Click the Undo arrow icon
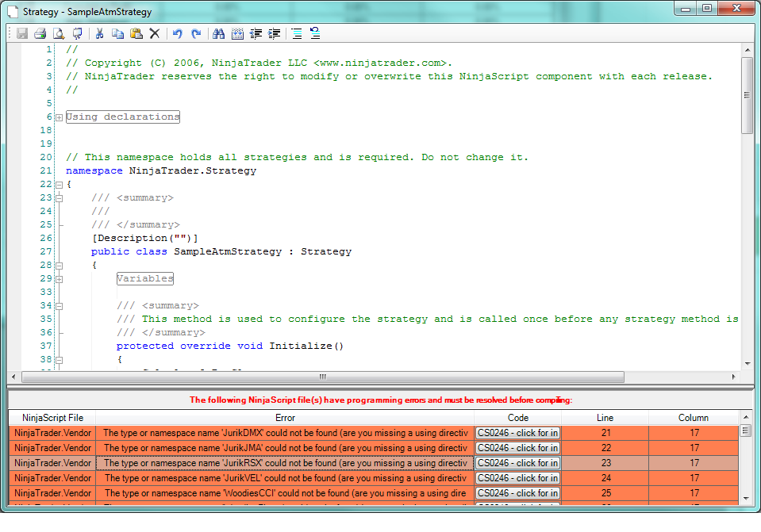 [x=177, y=33]
